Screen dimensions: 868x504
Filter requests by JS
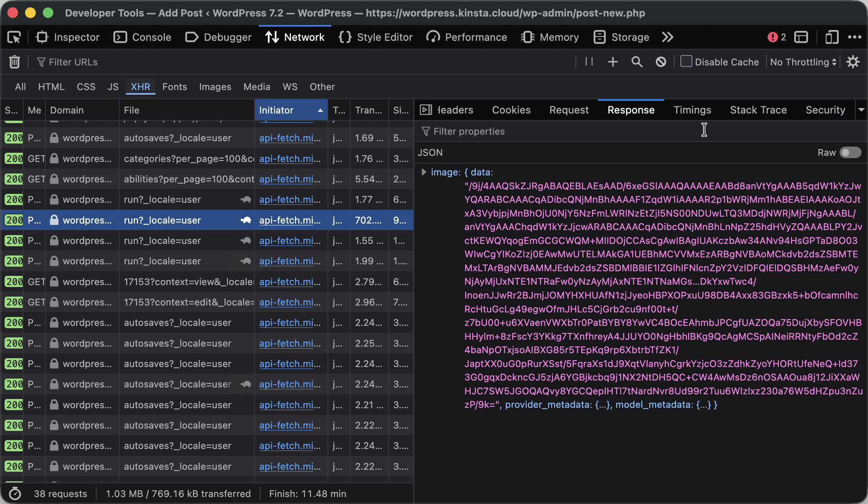pos(113,87)
